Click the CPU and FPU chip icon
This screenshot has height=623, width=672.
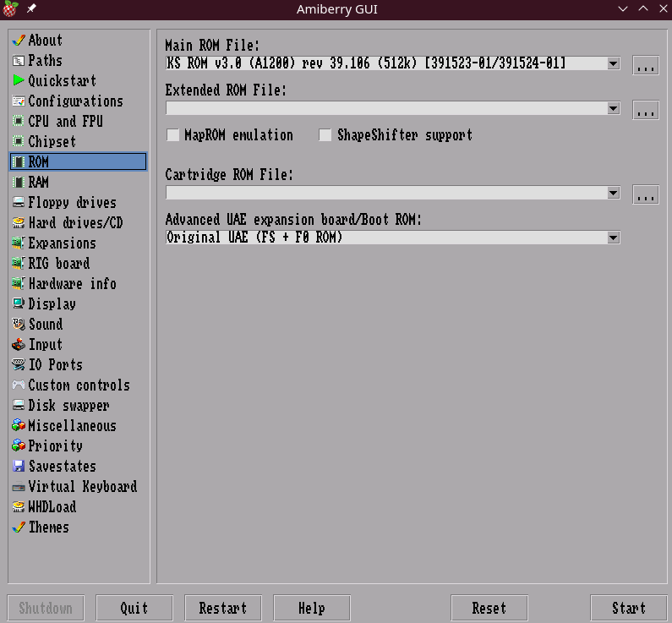coord(19,121)
